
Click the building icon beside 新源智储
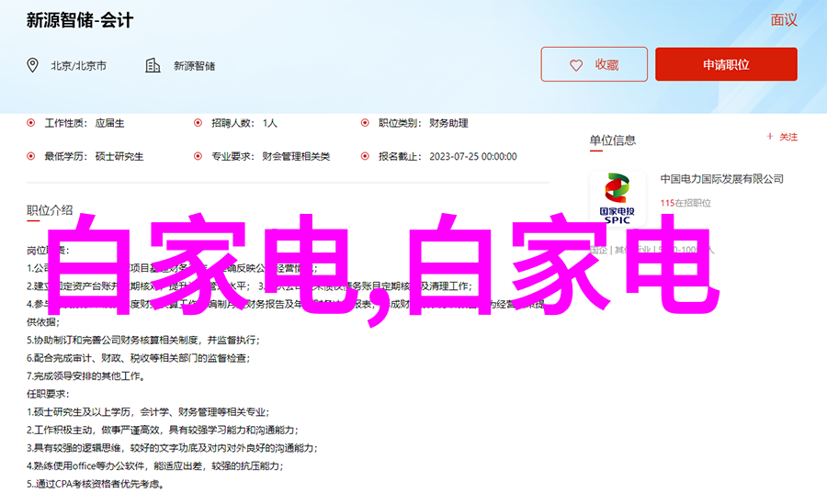(x=153, y=65)
